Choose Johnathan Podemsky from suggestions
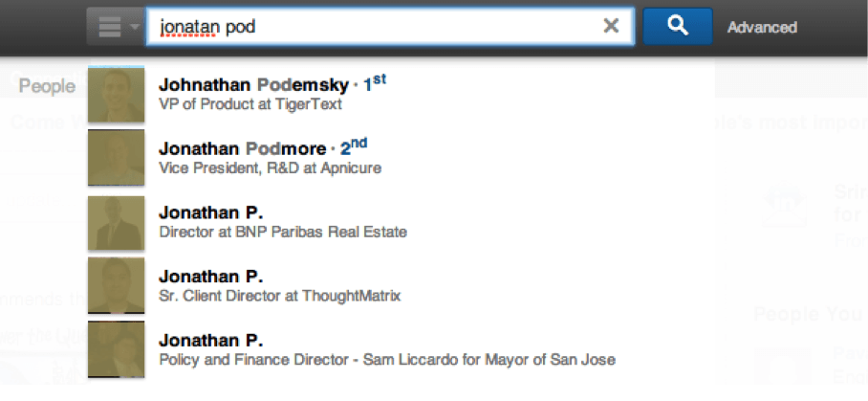The height and width of the screenshot is (401, 868). 401,94
